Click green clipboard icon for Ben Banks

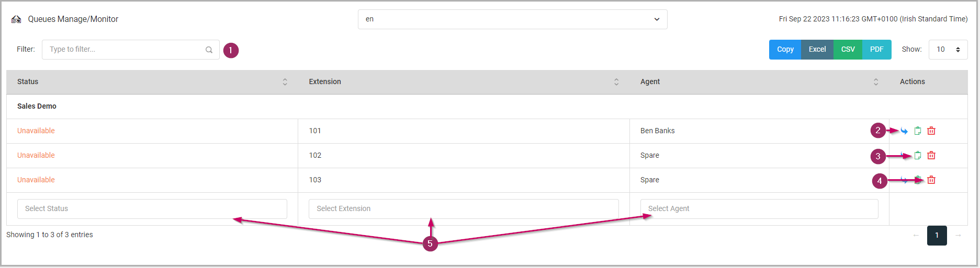(918, 131)
